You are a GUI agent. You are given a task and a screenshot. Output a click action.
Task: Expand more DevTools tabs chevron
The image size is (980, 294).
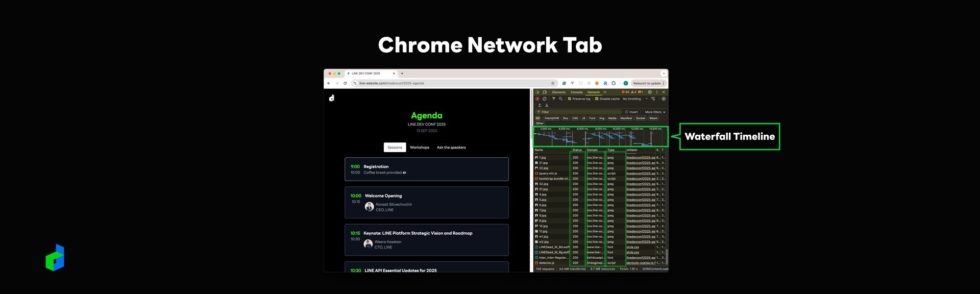605,92
